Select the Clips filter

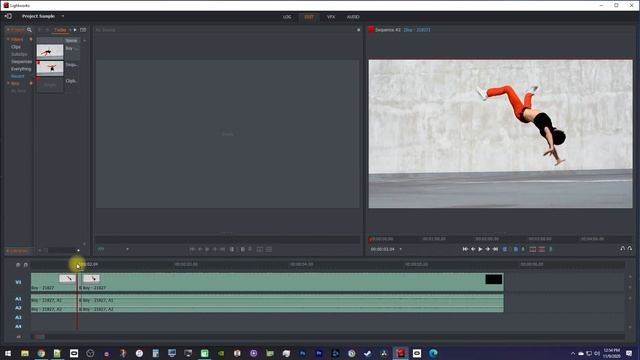click(x=16, y=47)
